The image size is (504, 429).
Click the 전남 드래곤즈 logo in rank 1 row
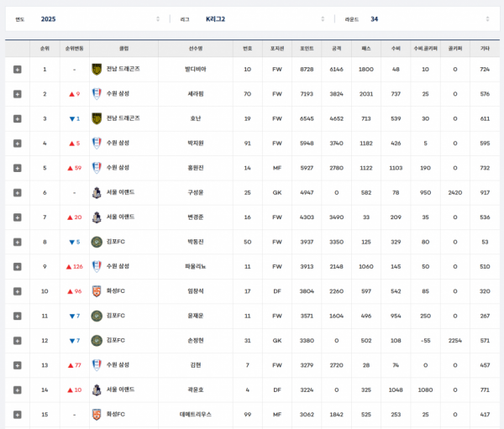click(x=97, y=69)
